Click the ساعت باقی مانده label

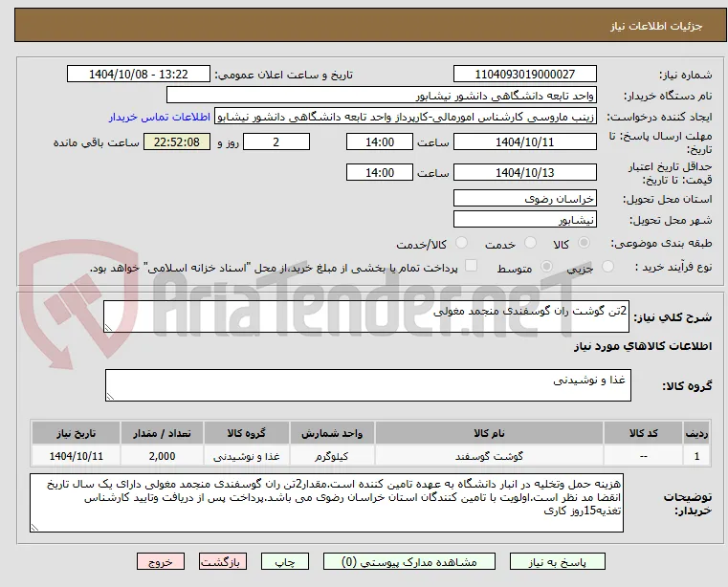[96, 142]
